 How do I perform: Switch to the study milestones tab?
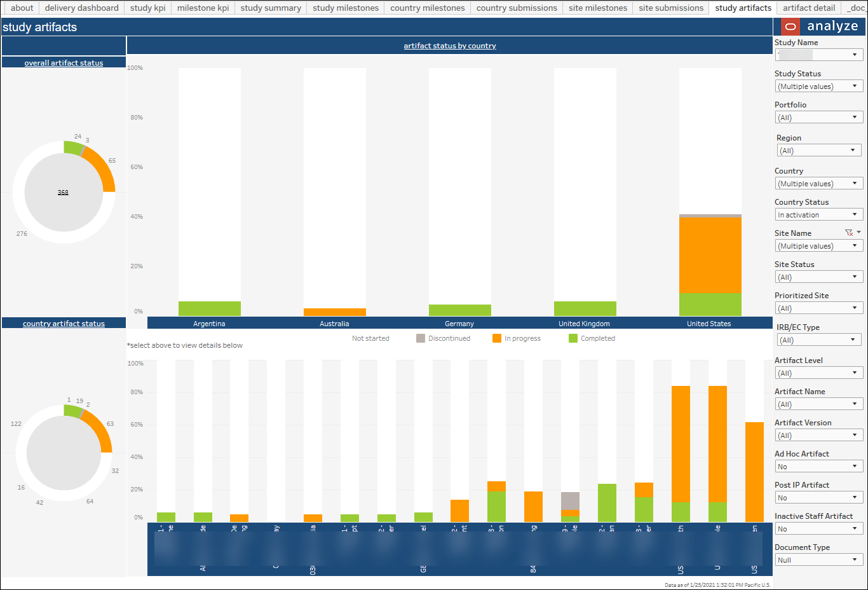[x=345, y=8]
